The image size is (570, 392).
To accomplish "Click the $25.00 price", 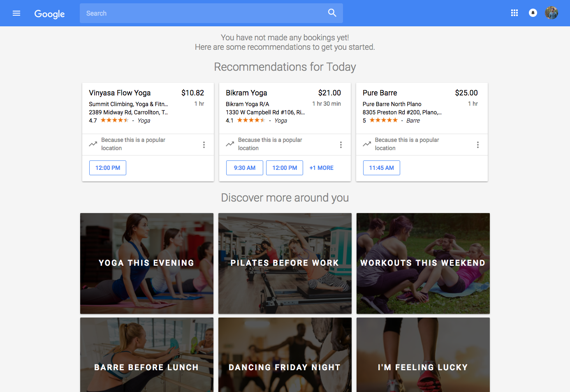I will (x=466, y=93).
